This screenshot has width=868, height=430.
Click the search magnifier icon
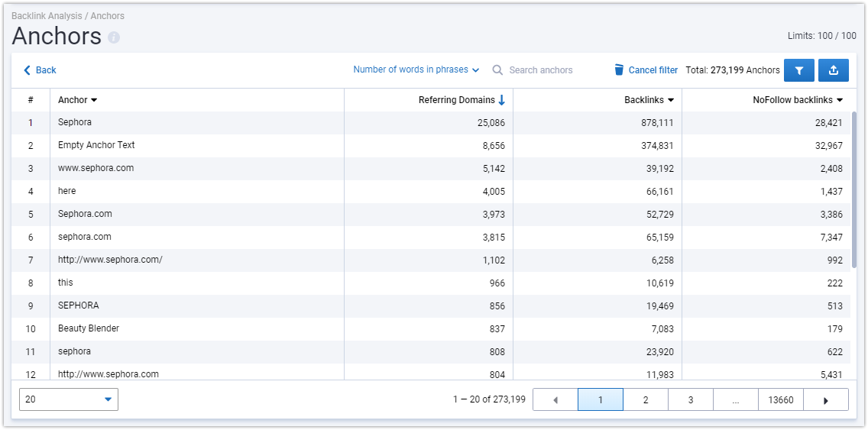click(497, 70)
